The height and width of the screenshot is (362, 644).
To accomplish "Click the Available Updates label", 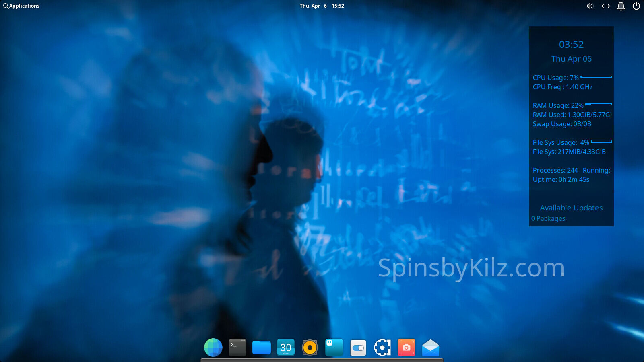I will 571,208.
